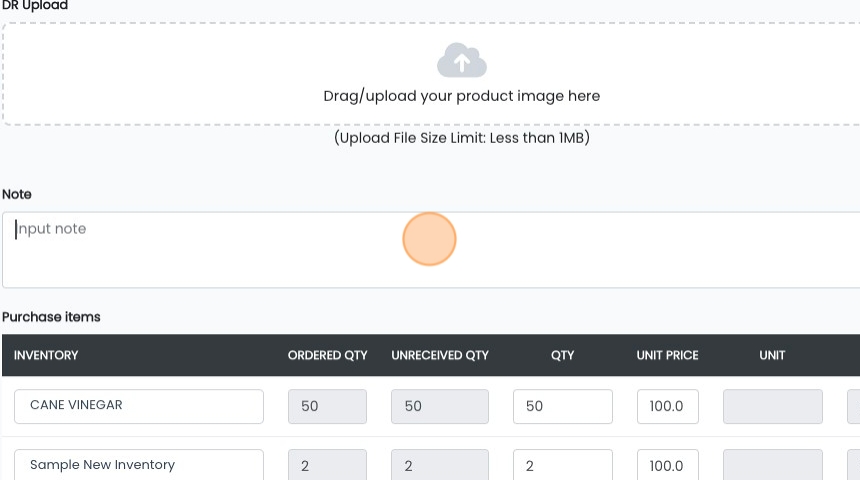
Task: Focus the QTY field for CANE VINEGAR
Action: pos(562,407)
